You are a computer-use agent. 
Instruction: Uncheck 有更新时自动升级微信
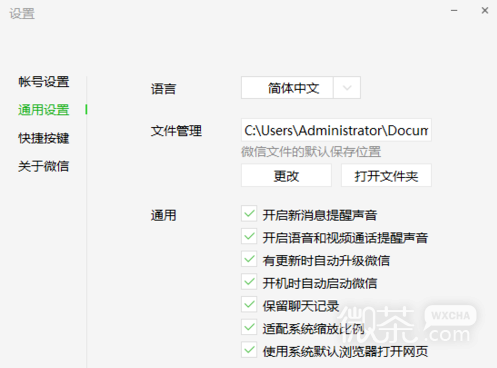click(249, 259)
